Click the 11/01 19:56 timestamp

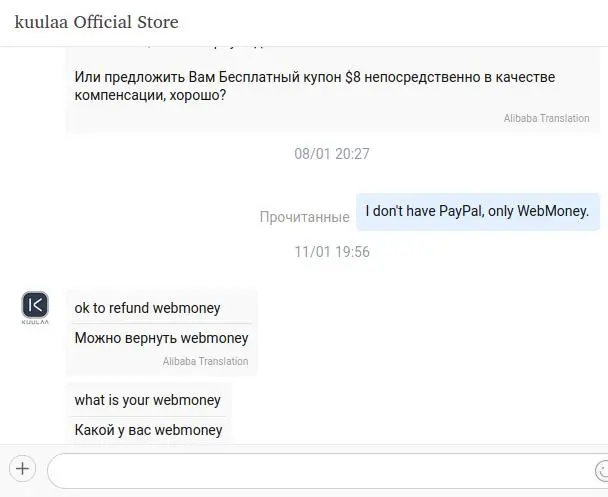[332, 252]
